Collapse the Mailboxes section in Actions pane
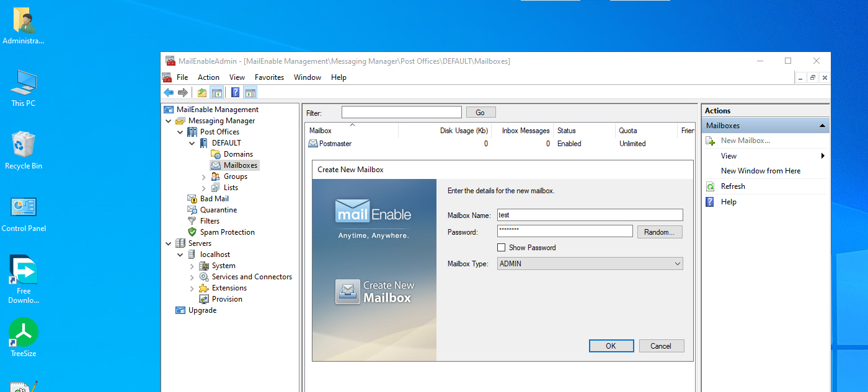 (822, 126)
